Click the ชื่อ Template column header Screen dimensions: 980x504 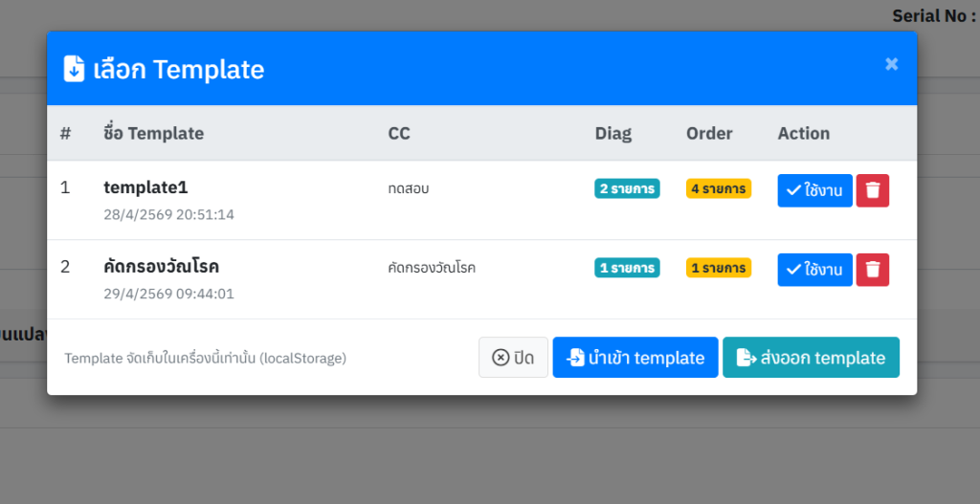click(153, 133)
